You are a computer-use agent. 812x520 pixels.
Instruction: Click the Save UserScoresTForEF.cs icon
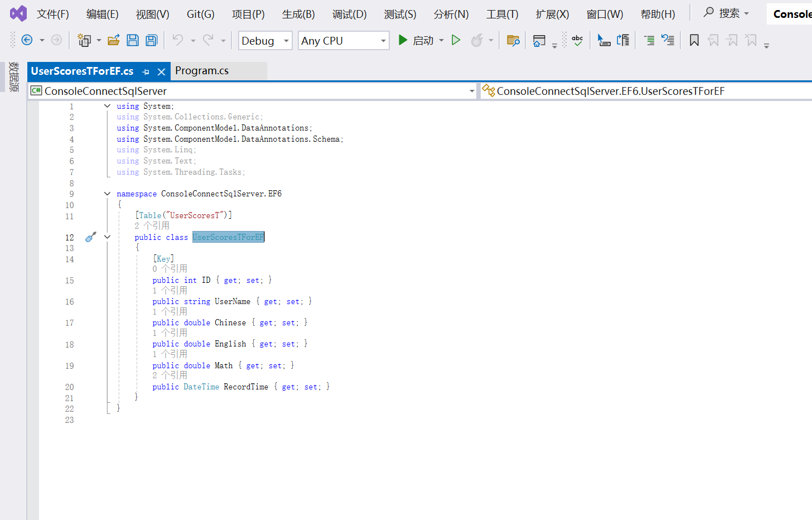(132, 40)
